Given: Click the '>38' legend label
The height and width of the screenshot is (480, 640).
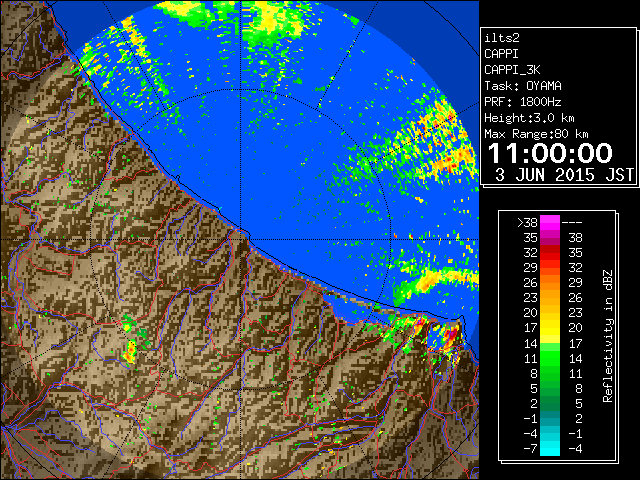Looking at the screenshot, I should point(527,223).
